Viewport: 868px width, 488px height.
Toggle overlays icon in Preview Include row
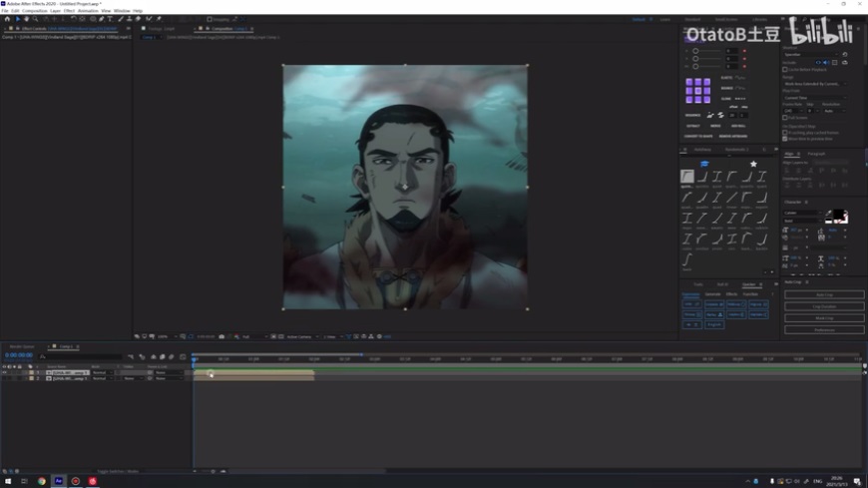click(835, 63)
